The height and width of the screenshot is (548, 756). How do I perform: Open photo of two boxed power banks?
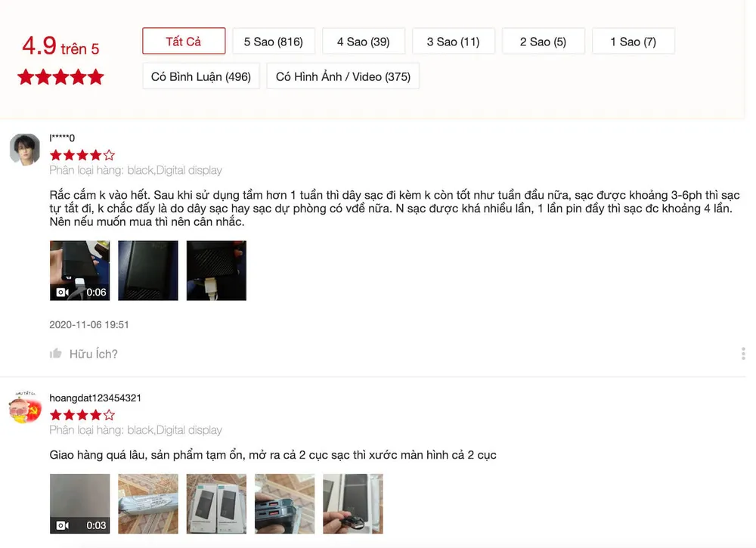(216, 503)
